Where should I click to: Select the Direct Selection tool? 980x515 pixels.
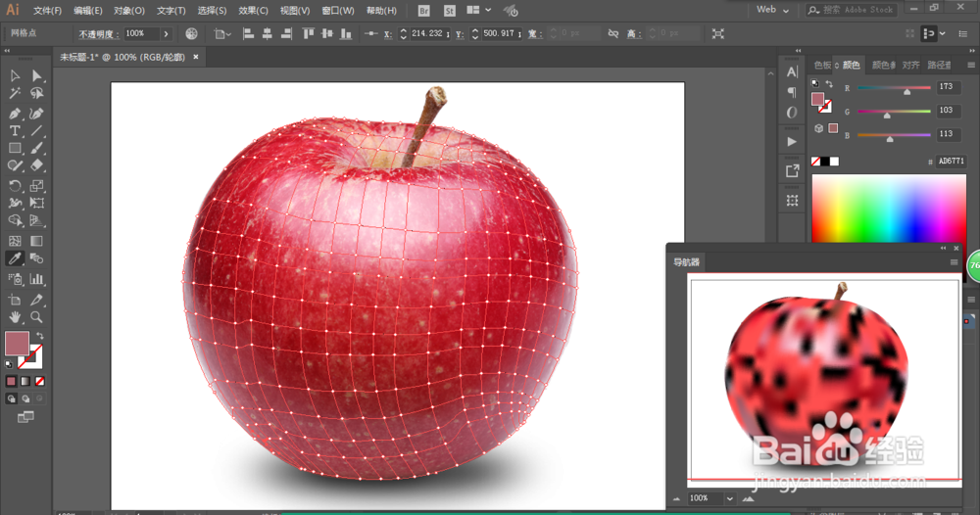(x=37, y=76)
